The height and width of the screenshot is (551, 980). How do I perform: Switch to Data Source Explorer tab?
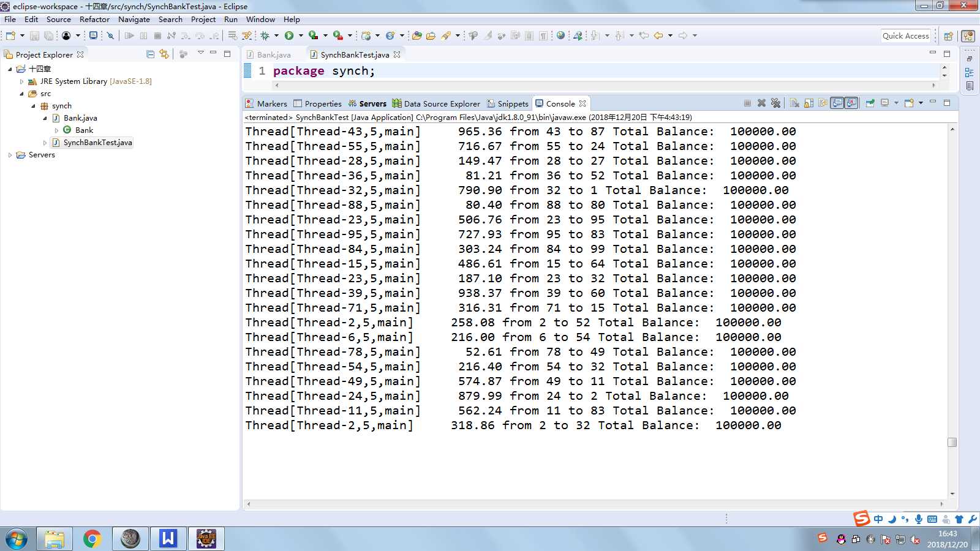(436, 103)
